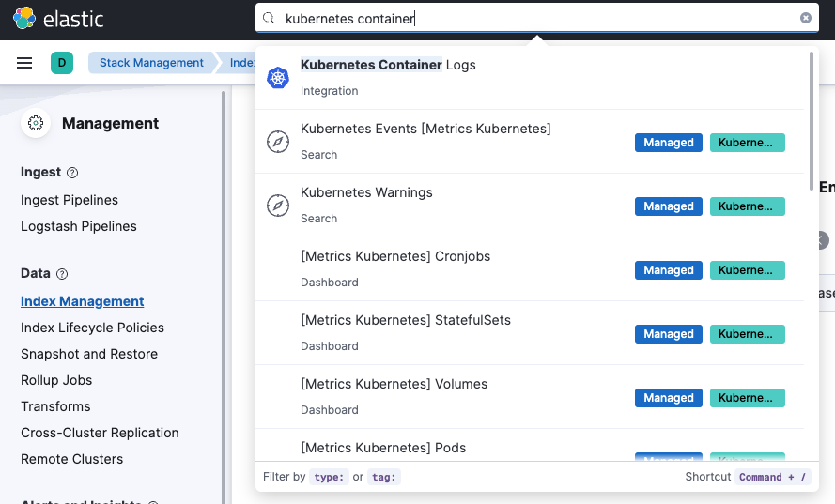Image resolution: width=835 pixels, height=504 pixels.
Task: Open [Metrics Kubernetes] Volumes dashboard
Action: click(x=530, y=397)
